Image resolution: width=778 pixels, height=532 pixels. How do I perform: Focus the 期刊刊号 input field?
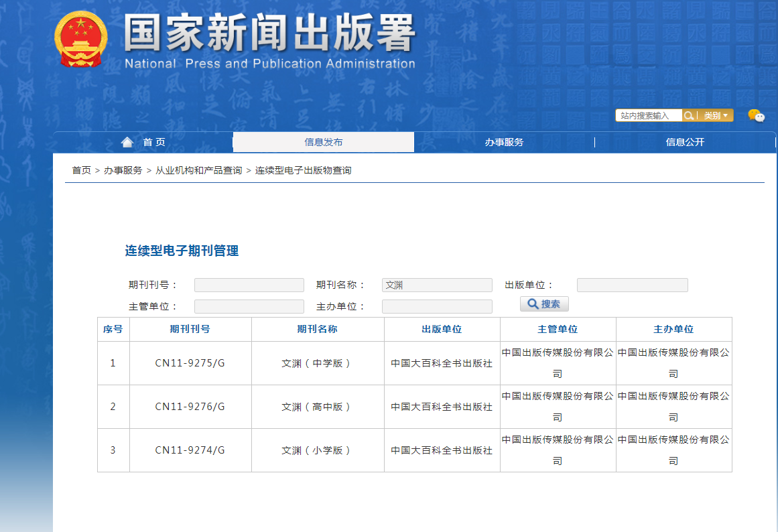249,285
